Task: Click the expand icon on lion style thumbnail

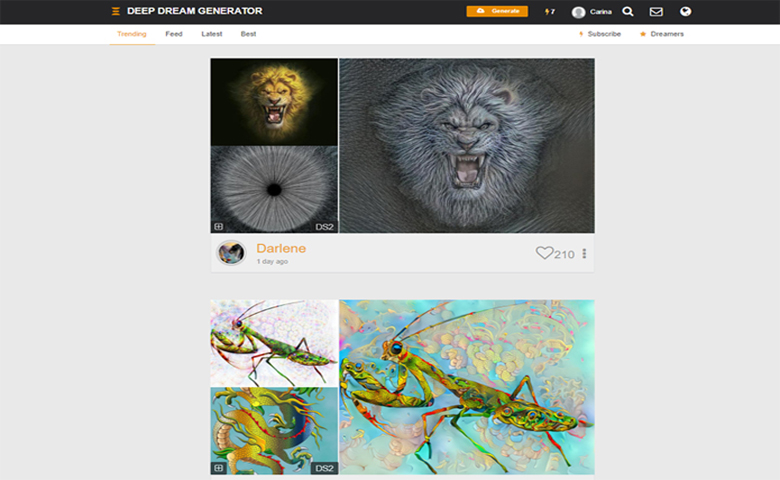Action: [218, 226]
